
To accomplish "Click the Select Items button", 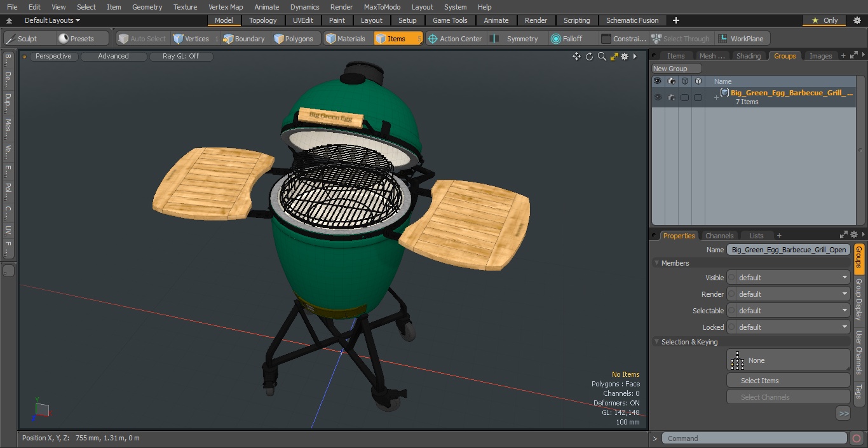I will coord(788,381).
